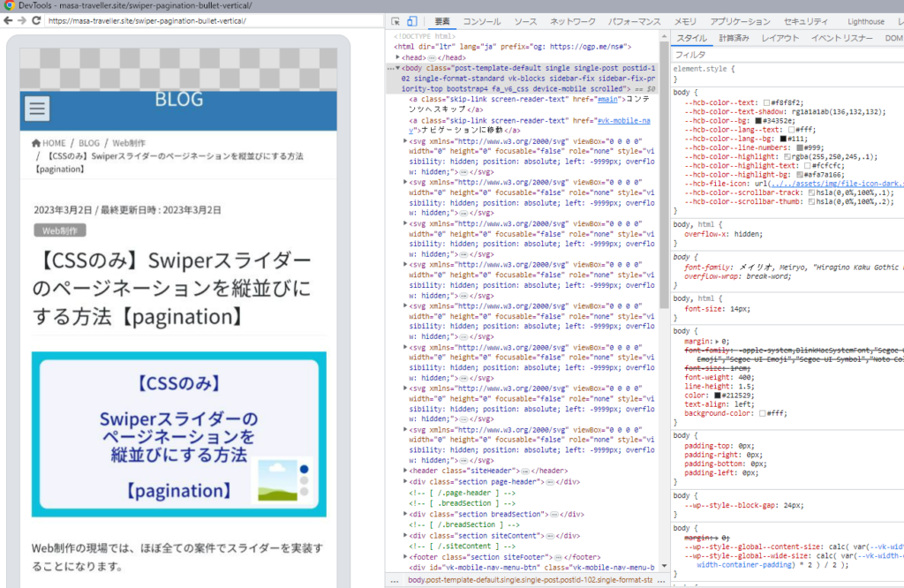Expand the header siteHeader node
The width and height of the screenshot is (904, 588).
tap(405, 471)
